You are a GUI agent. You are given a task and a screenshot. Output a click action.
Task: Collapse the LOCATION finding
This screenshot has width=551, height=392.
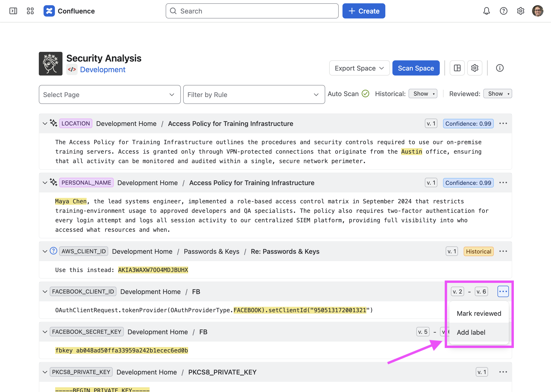click(x=45, y=124)
